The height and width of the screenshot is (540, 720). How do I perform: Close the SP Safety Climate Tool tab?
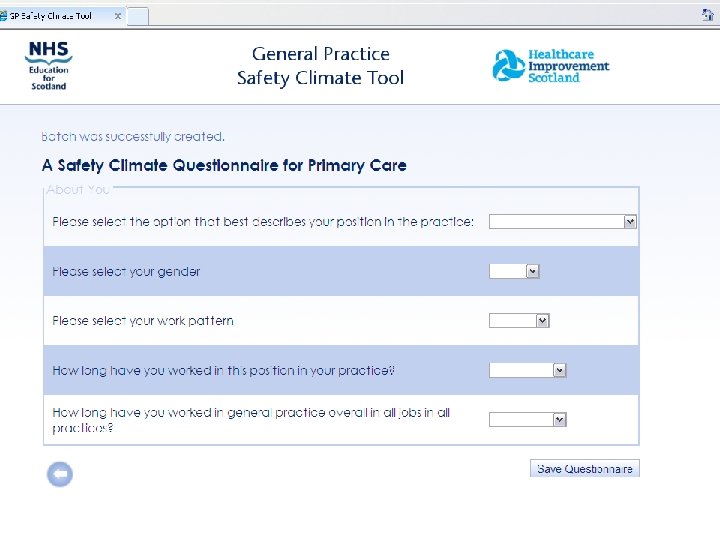coord(117,16)
